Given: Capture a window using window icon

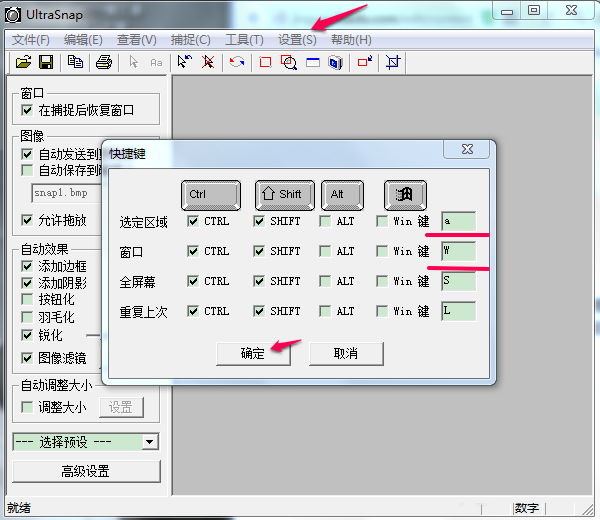Looking at the screenshot, I should [x=313, y=62].
